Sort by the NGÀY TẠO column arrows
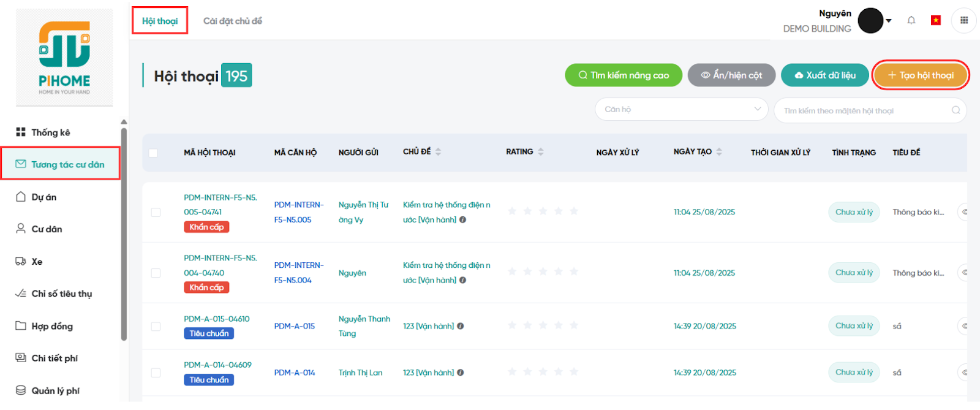The width and height of the screenshot is (980, 410). coord(719,152)
